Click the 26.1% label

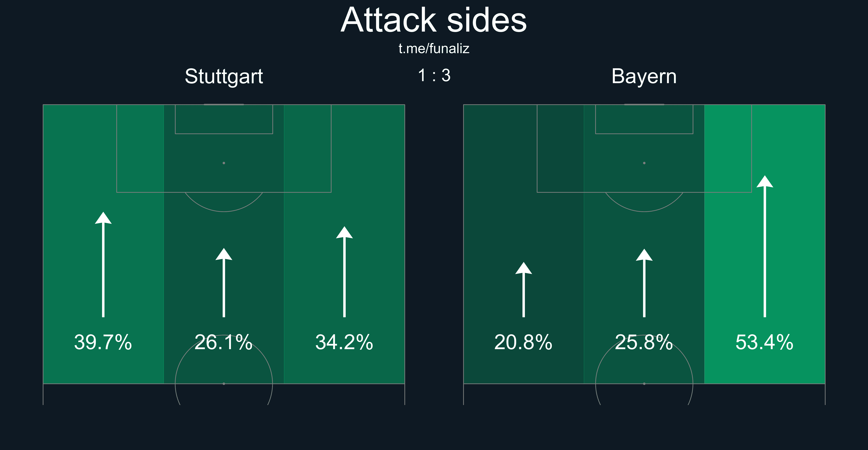point(224,342)
